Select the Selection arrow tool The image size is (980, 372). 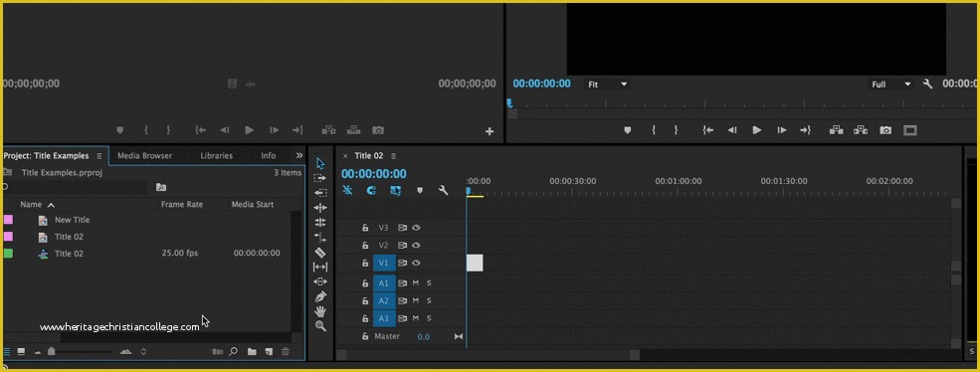pyautogui.click(x=320, y=164)
